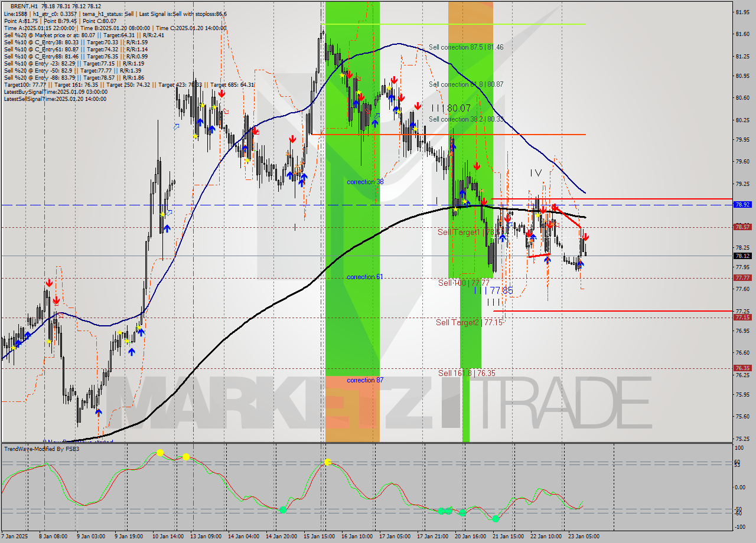Click the LatestBuySignalTime line
This screenshot has height=543, width=756.
click(56, 91)
